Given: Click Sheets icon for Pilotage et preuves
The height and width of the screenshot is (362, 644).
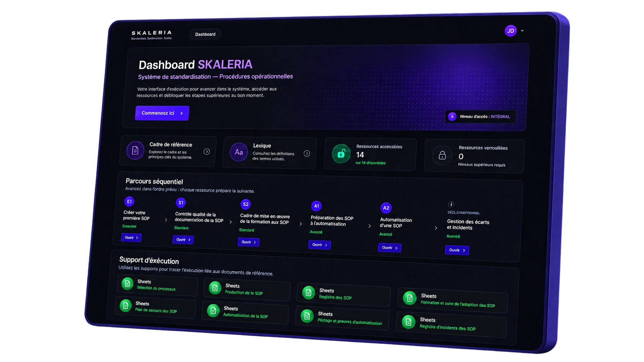Looking at the screenshot, I should [307, 316].
